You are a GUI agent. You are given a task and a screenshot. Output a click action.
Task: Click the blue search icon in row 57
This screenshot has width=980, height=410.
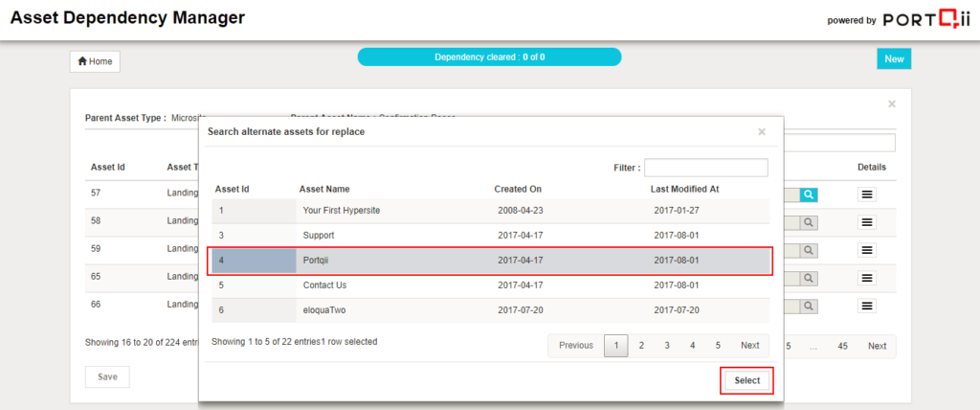click(809, 194)
